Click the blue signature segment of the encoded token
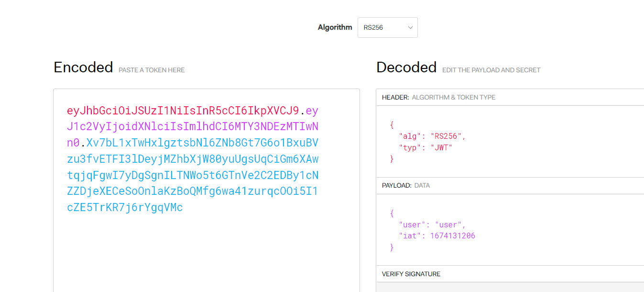This screenshot has height=292, width=644. [192, 175]
